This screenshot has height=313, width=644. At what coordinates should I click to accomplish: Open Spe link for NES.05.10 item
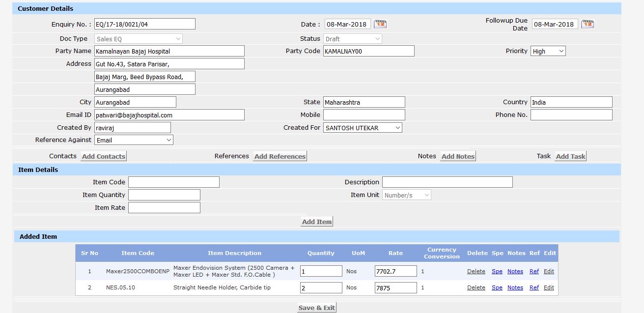click(x=497, y=287)
